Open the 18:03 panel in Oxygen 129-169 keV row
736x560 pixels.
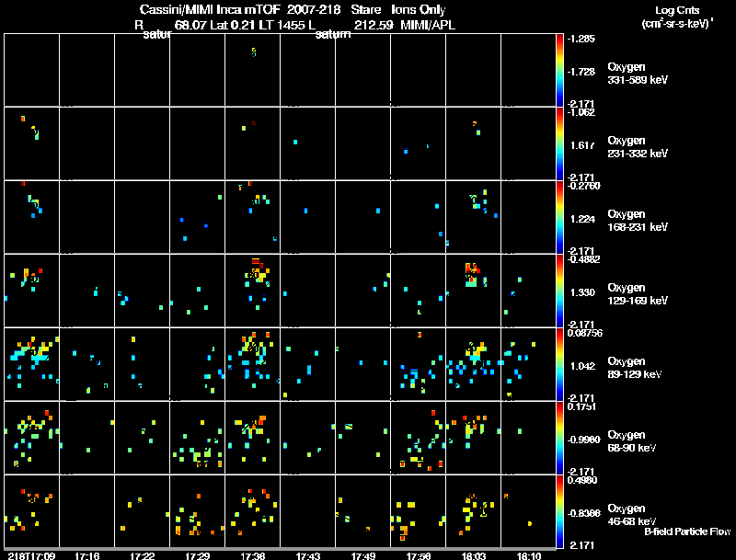474,291
